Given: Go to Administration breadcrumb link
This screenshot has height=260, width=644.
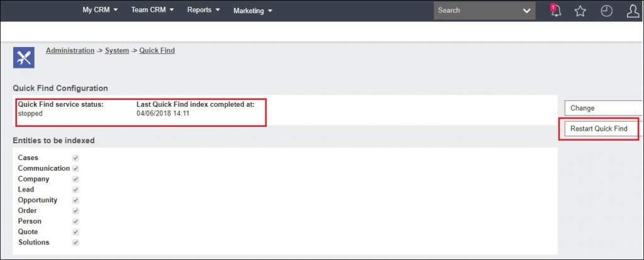Looking at the screenshot, I should pyautogui.click(x=70, y=50).
